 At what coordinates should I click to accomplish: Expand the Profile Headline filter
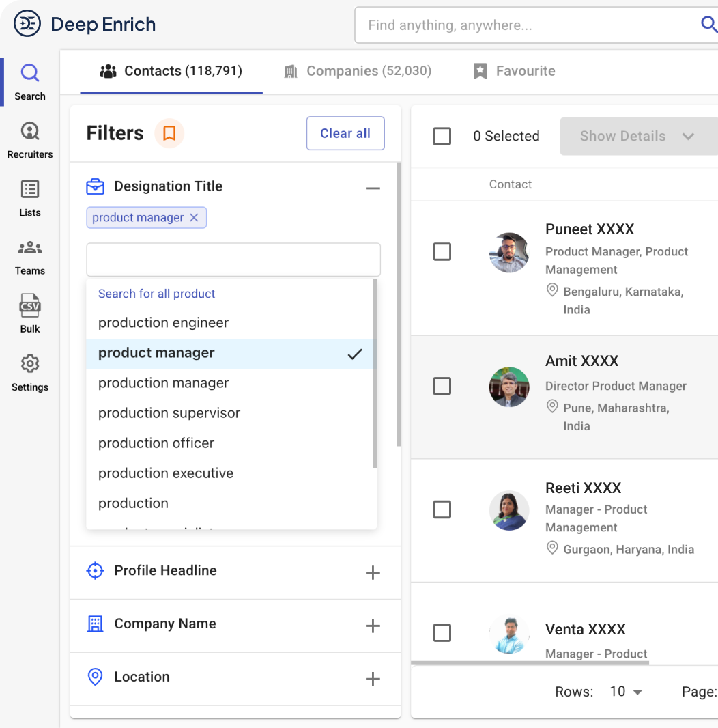coord(373,573)
